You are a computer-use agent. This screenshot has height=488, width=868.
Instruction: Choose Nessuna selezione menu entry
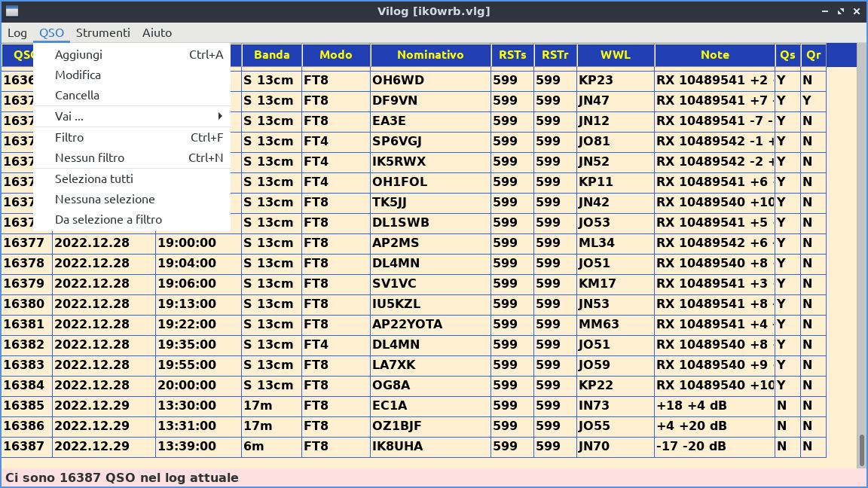click(x=132, y=199)
